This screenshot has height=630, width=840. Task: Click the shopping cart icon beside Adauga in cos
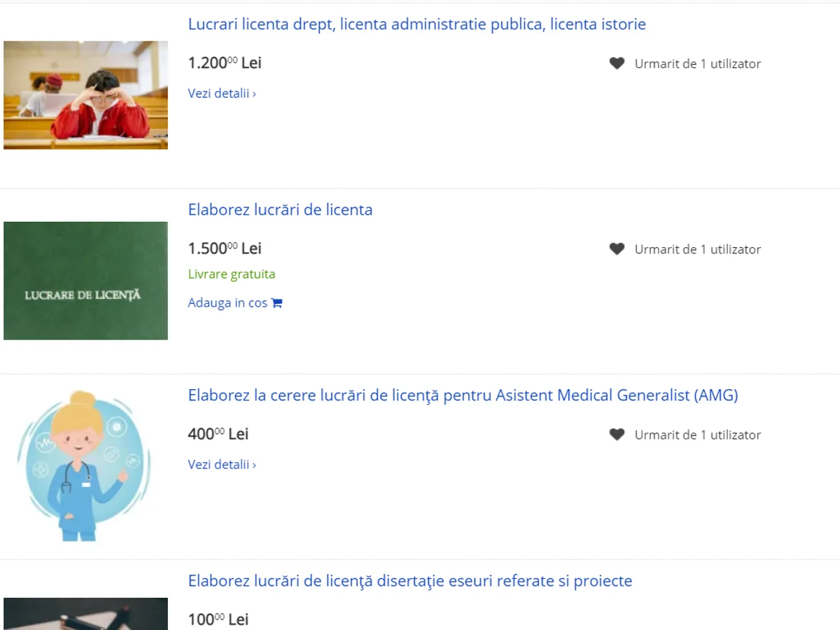coord(276,303)
